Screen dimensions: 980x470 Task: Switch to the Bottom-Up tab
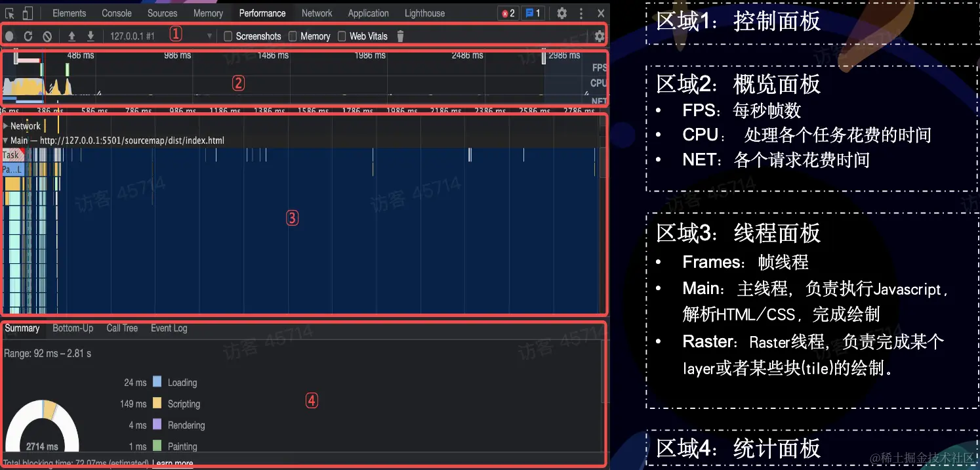(x=73, y=328)
